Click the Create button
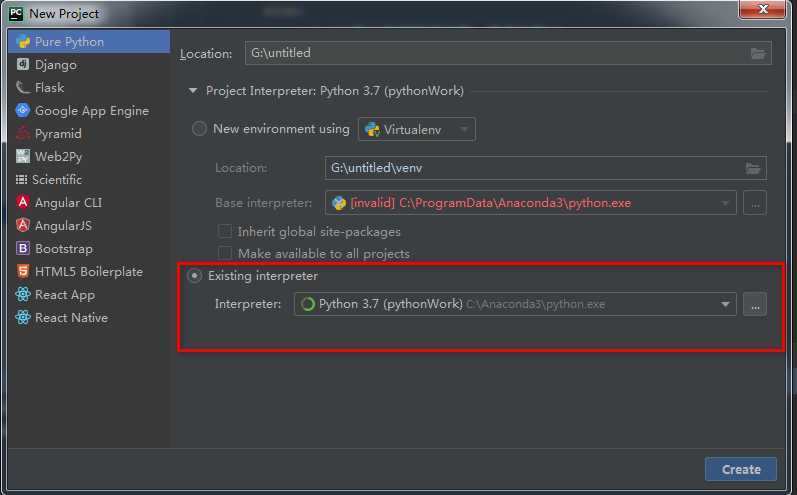 coord(741,470)
